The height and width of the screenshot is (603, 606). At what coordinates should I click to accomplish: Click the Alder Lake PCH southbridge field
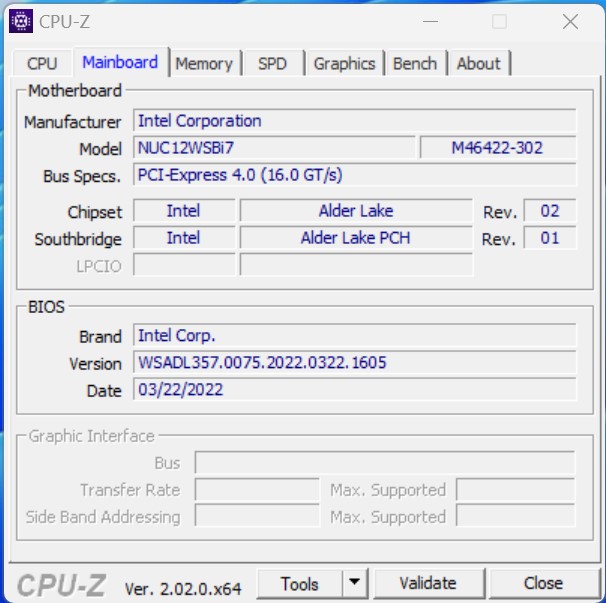point(356,238)
